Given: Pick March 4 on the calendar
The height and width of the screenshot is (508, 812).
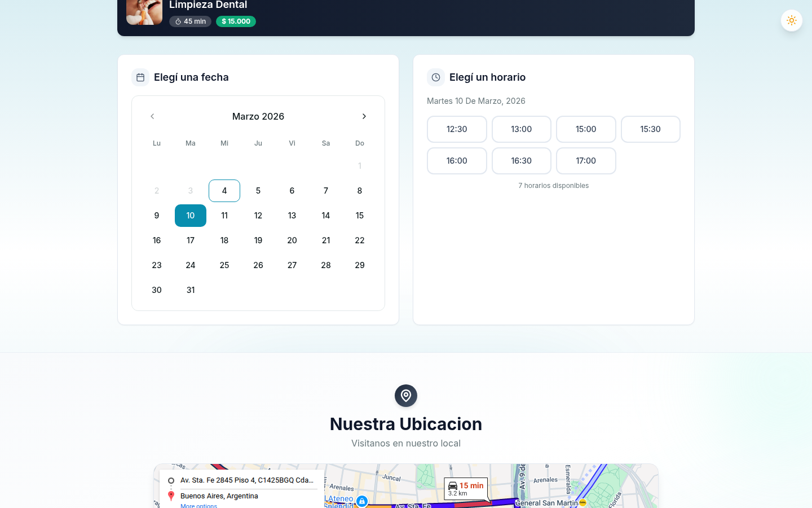Looking at the screenshot, I should coord(224,191).
